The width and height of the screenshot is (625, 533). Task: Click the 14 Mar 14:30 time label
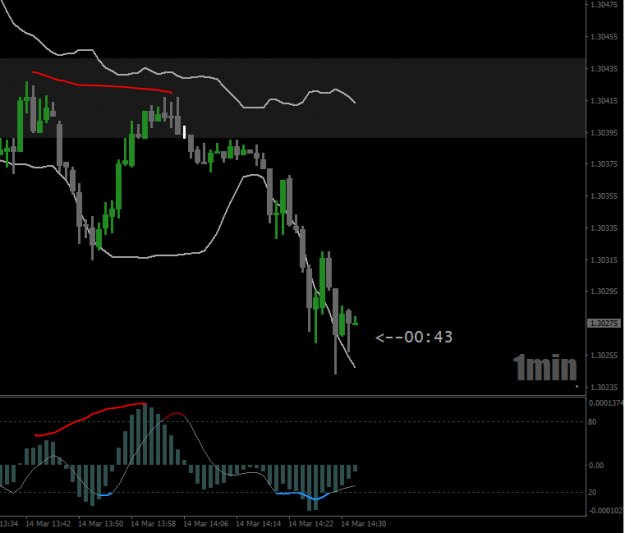[x=364, y=523]
